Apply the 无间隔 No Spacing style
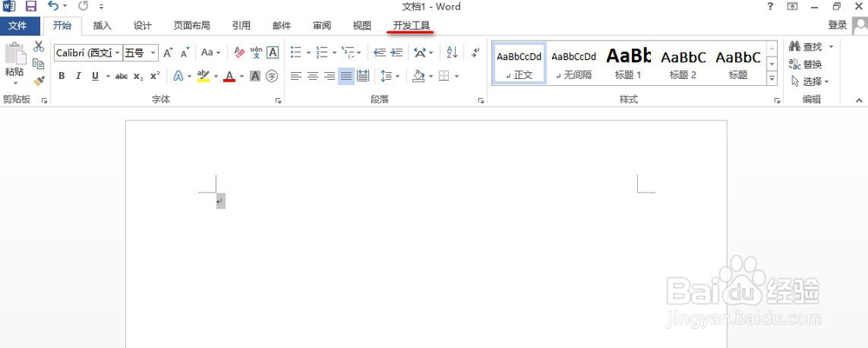Screen dimensions: 868x348 pyautogui.click(x=574, y=63)
